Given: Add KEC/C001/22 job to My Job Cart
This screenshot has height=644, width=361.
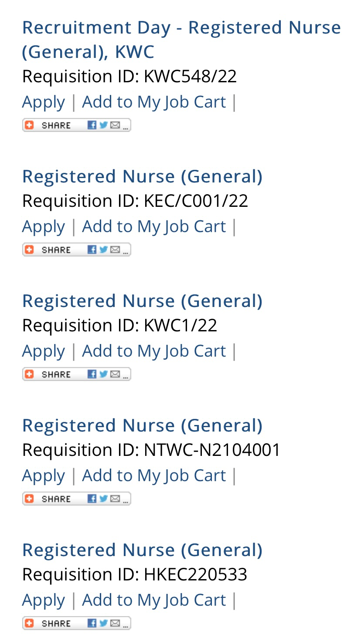Looking at the screenshot, I should pos(154,226).
